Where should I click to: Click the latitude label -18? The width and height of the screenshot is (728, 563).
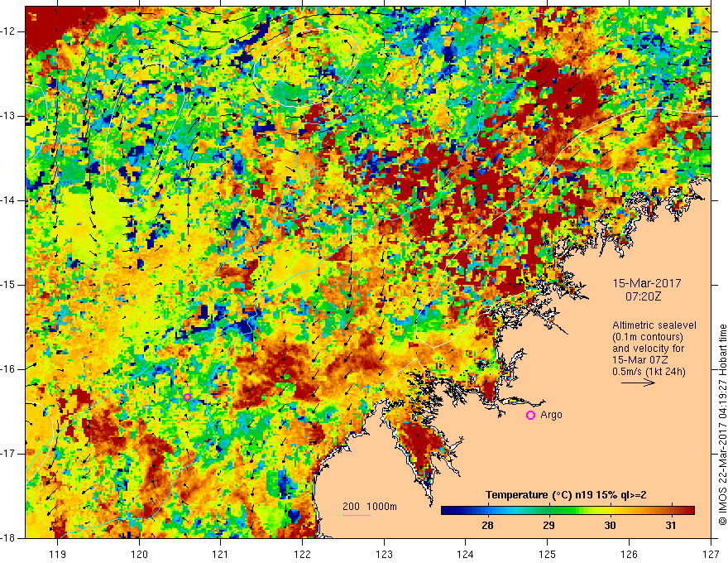(9, 538)
